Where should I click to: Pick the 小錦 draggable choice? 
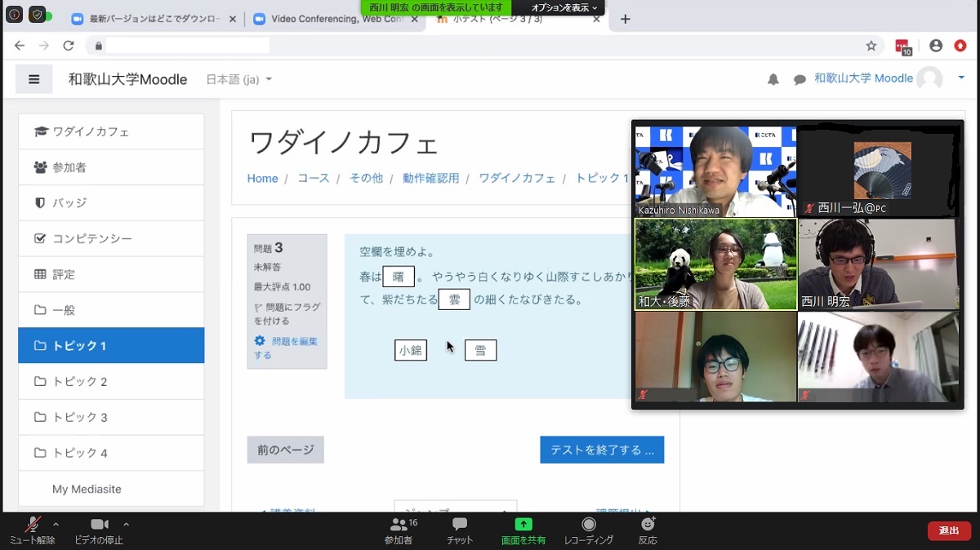(x=411, y=350)
